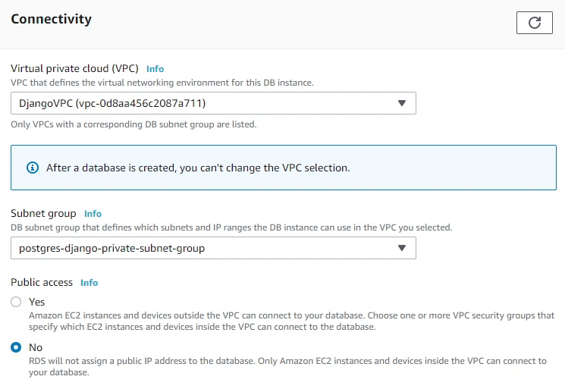Click the Virtual private cloud (VPC) label
565x392 pixels.
[x=74, y=68]
